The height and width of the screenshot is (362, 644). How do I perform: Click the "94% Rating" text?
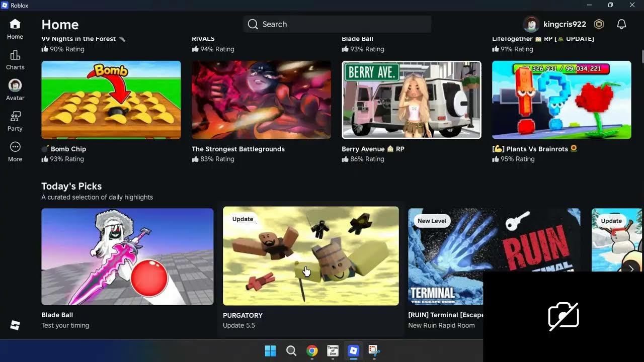click(x=217, y=49)
